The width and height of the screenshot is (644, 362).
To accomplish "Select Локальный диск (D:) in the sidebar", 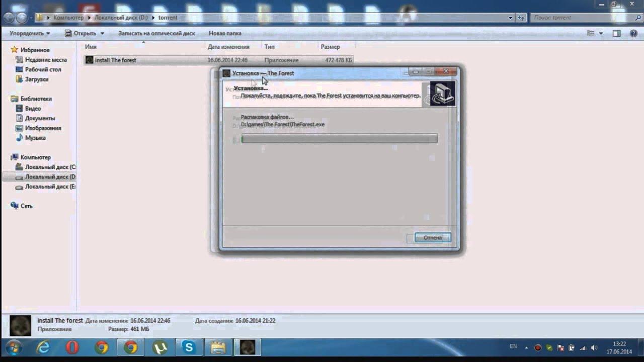I will pos(51,176).
